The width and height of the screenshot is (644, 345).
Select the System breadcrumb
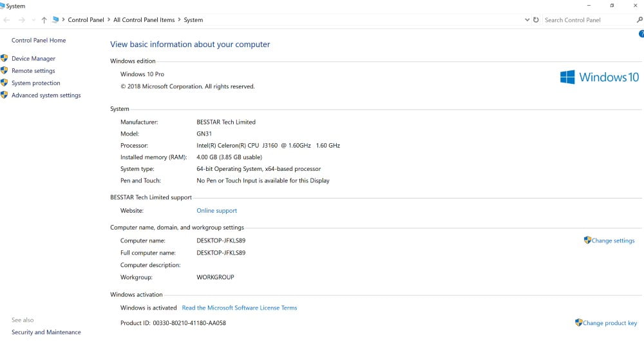coord(193,20)
